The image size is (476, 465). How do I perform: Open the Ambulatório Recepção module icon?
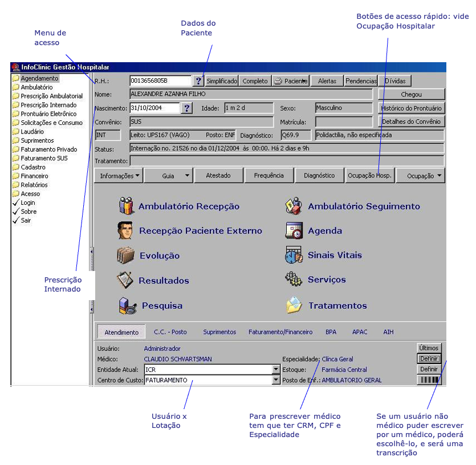[126, 205]
